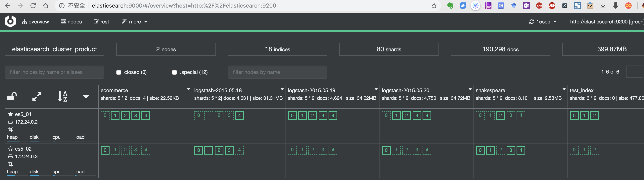This screenshot has width=644, height=180.
Task: Click the sort A-Z icon
Action: 63,97
